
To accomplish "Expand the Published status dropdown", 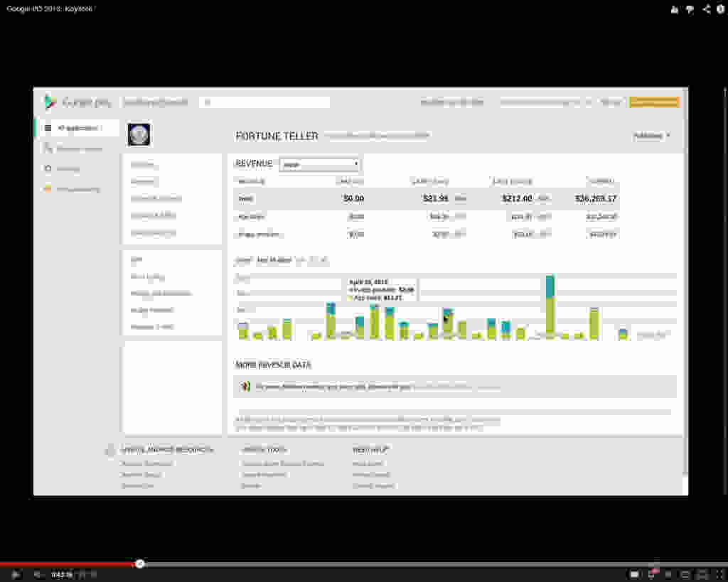I will (651, 136).
